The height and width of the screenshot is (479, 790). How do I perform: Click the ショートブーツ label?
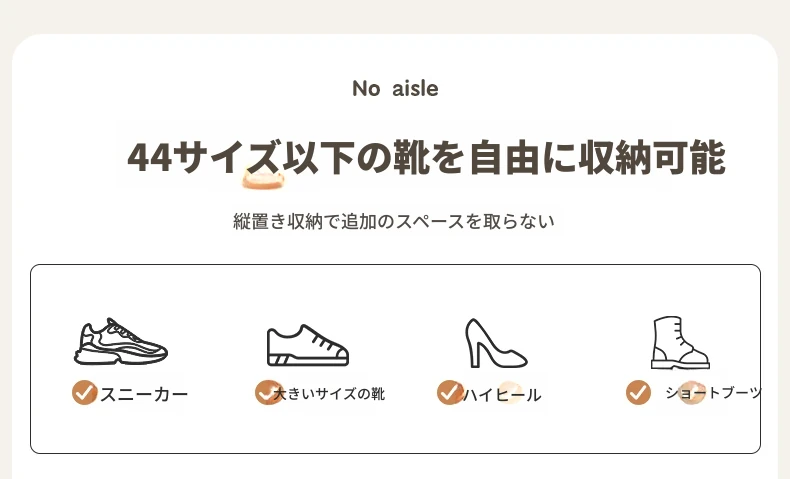pyautogui.click(x=714, y=392)
